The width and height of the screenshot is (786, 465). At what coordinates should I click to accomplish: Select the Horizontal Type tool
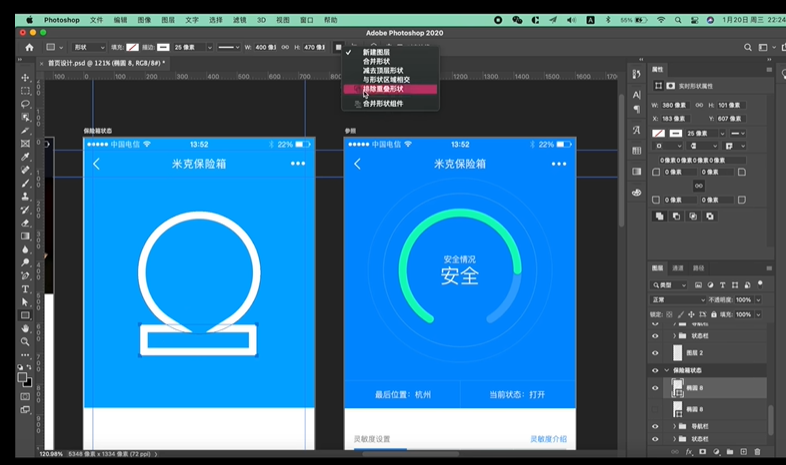pos(26,289)
